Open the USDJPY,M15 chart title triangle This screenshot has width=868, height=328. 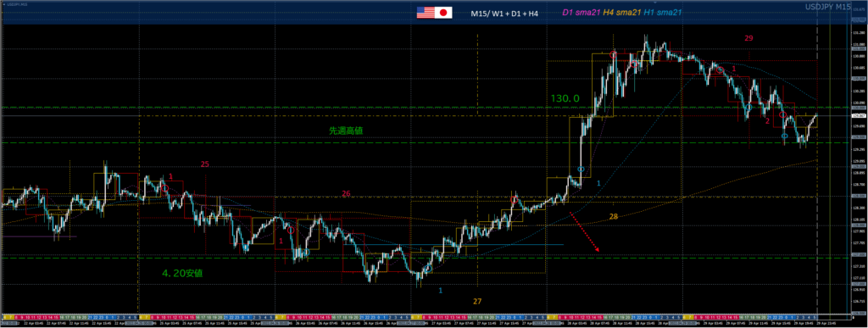[x=4, y=4]
